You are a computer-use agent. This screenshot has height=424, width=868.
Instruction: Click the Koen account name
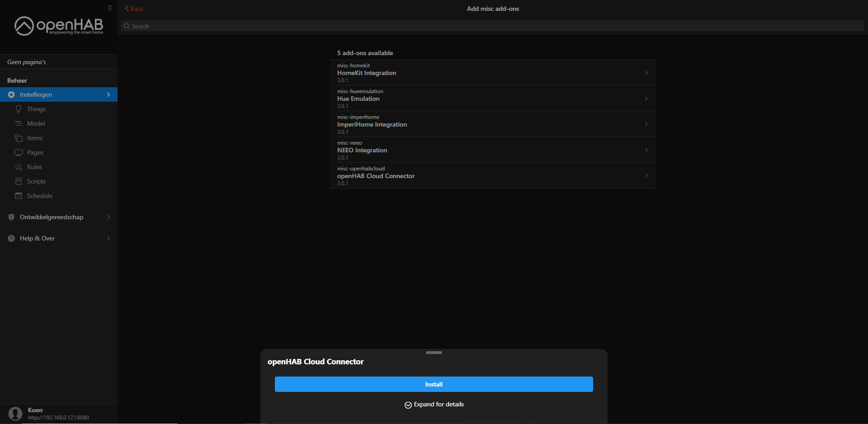(35, 410)
